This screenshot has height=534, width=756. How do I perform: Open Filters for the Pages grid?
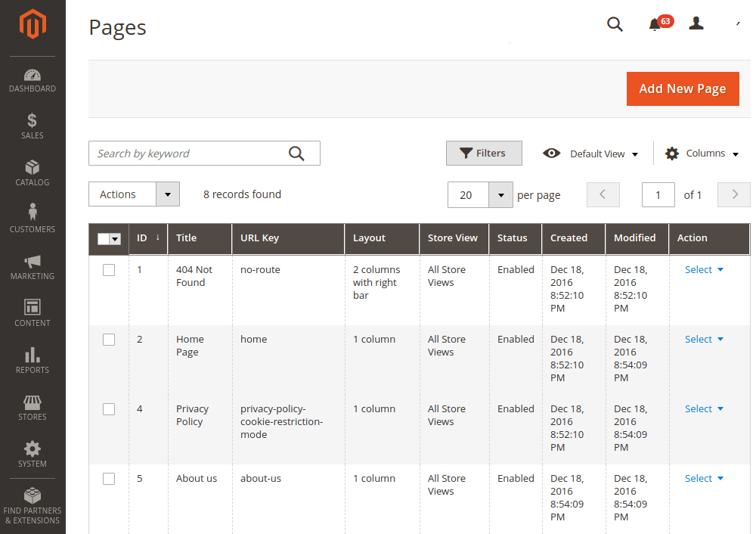(484, 153)
